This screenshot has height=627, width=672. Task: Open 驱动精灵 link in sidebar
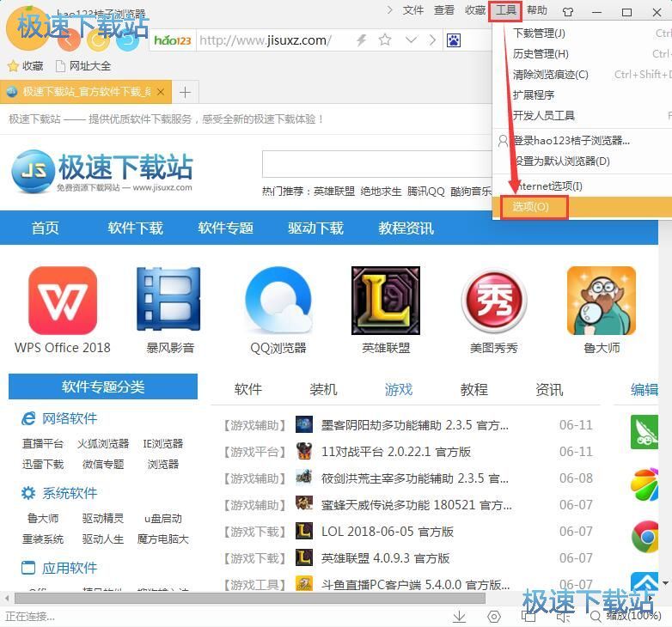(x=103, y=518)
